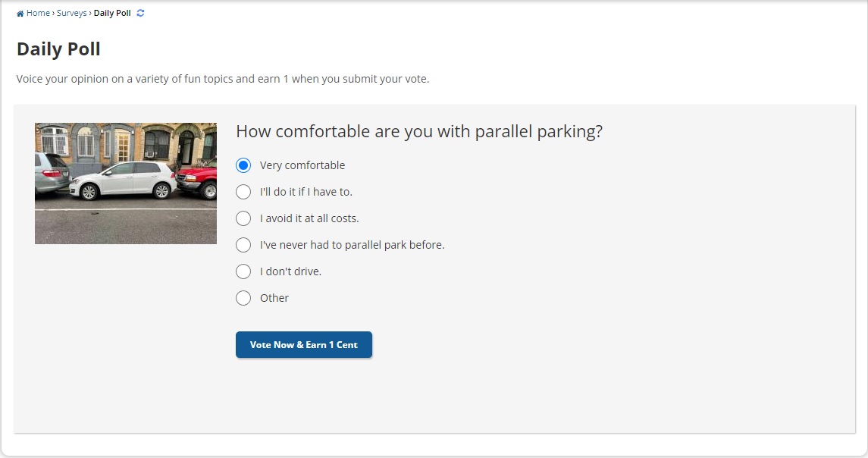Click the house icon in the breadcrumb
The width and height of the screenshot is (868, 458).
coord(20,14)
